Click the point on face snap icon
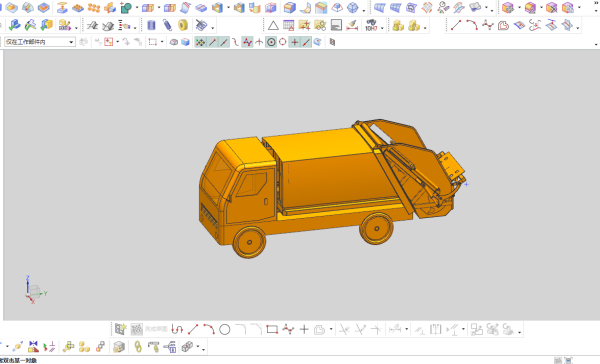The image size is (600, 364). (318, 42)
